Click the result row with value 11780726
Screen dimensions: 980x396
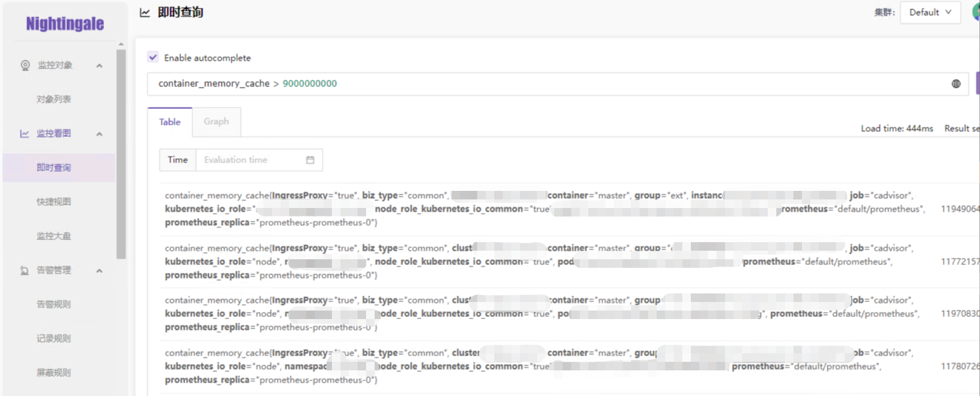[569, 367]
